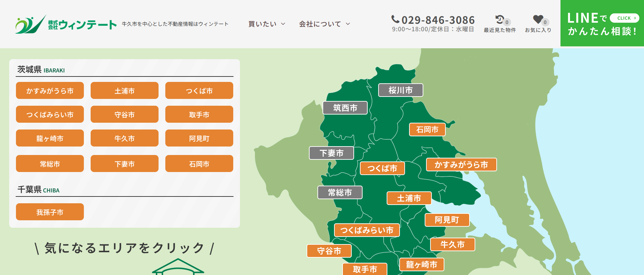Select 石岡市 label on the map
This screenshot has height=275, width=644.
click(427, 130)
